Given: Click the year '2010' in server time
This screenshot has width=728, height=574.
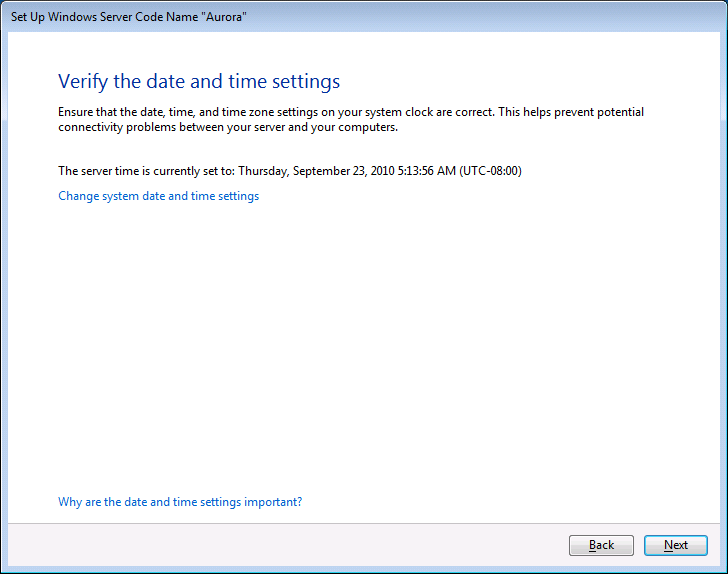Looking at the screenshot, I should tap(384, 171).
